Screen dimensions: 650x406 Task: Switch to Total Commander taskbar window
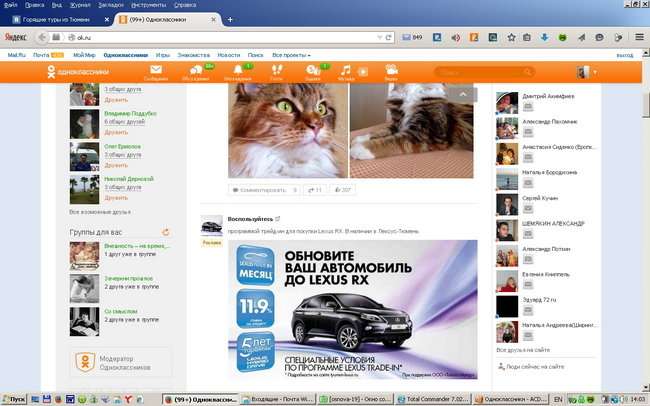point(433,399)
